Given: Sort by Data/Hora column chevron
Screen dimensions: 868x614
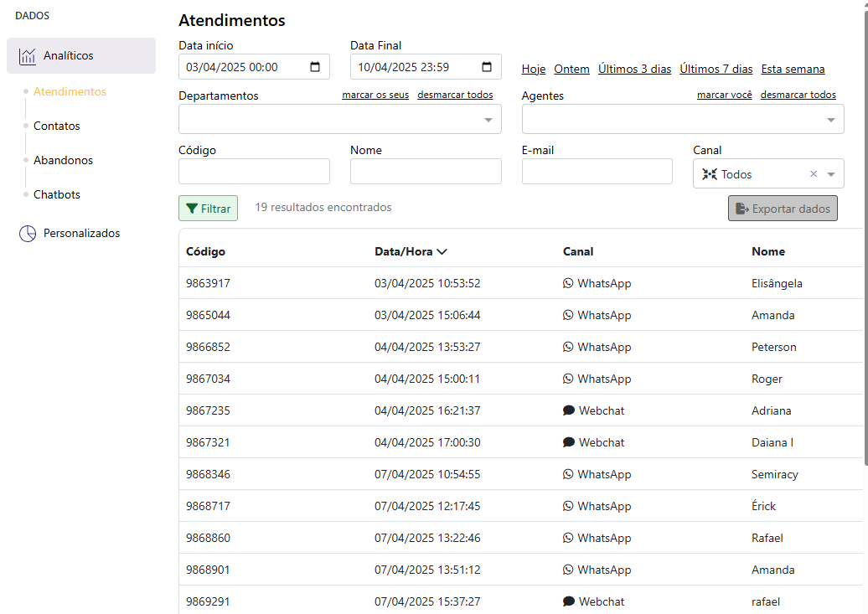Looking at the screenshot, I should tap(442, 251).
